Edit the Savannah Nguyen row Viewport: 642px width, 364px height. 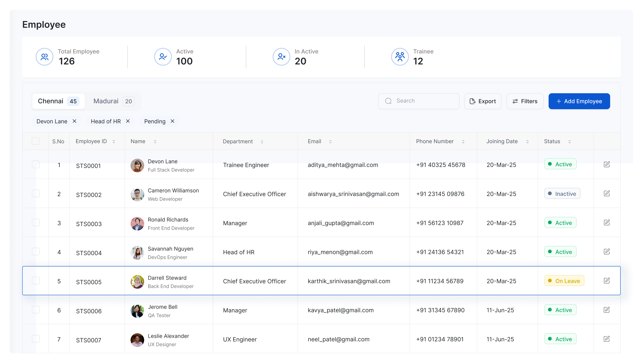607,251
